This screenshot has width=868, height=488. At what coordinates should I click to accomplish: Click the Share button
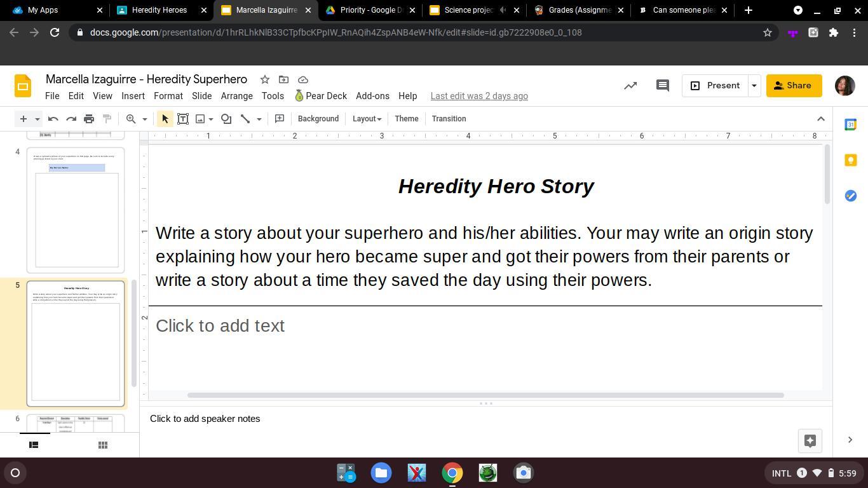[x=794, y=86]
